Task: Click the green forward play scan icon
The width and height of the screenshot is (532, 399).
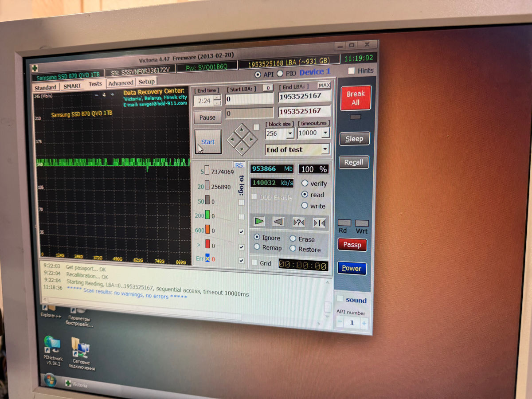Action: coord(259,221)
